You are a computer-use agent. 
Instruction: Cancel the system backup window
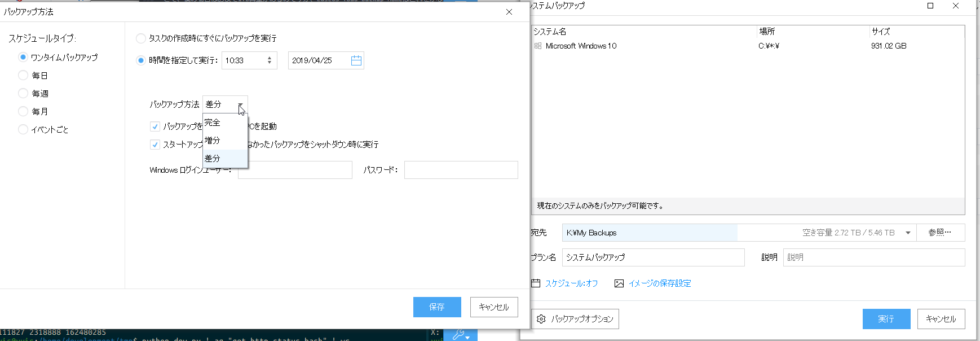tap(941, 319)
